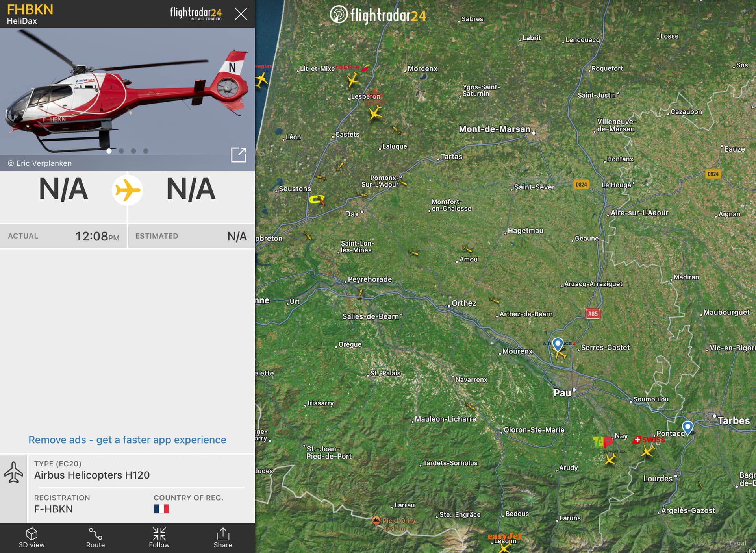Select the blue airport pin near Serres-Castet
Viewport: 756px width, 553px height.
click(x=558, y=344)
